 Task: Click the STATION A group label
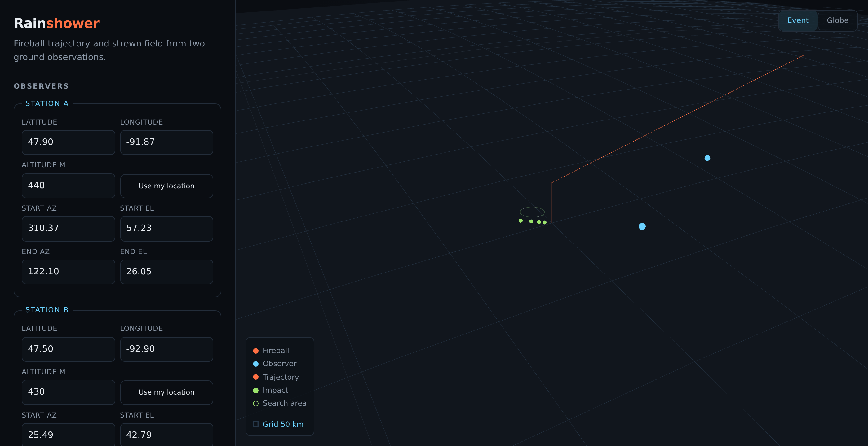[x=47, y=103]
